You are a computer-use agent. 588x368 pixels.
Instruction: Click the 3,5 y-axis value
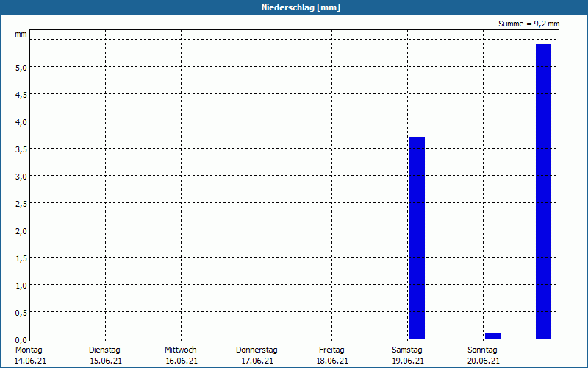point(21,149)
